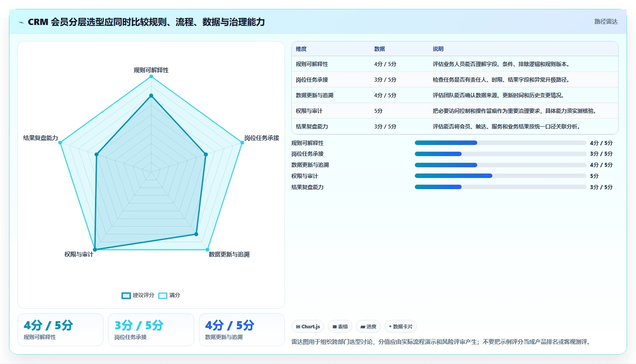Click the 满分 data point on 数据更新与追溯 axis
Screen dimensions: 636x364
(207, 249)
